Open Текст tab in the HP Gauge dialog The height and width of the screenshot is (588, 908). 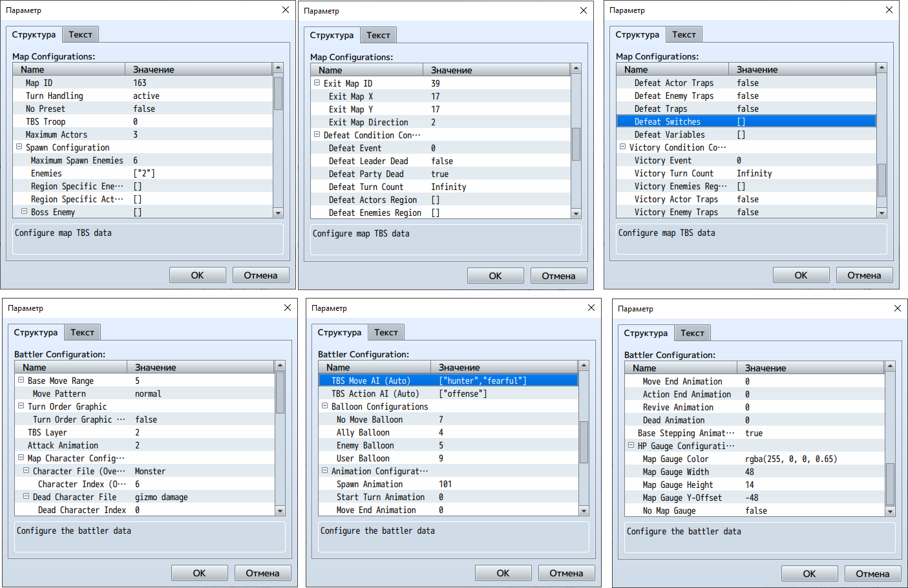[x=693, y=333]
